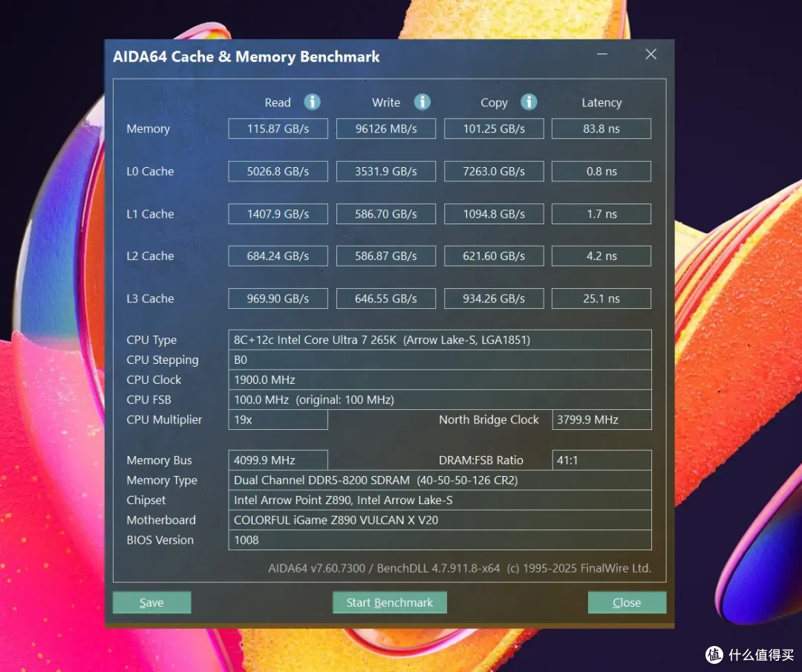
Task: Click Memory Bus value 4099.9 MHz
Action: pyautogui.click(x=278, y=460)
